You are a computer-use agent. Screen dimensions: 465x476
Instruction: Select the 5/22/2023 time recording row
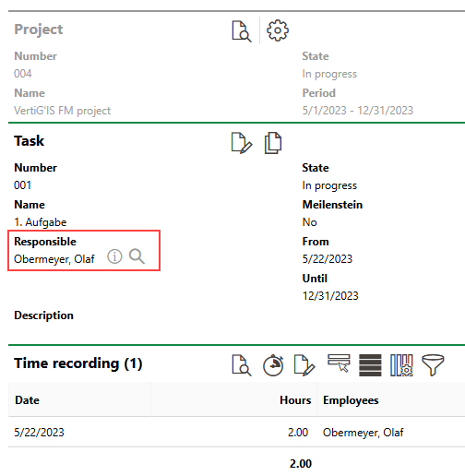click(x=236, y=432)
